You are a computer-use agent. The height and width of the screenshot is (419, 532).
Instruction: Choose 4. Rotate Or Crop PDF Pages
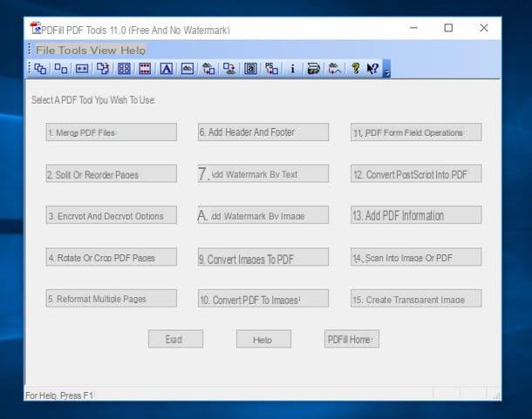112,257
